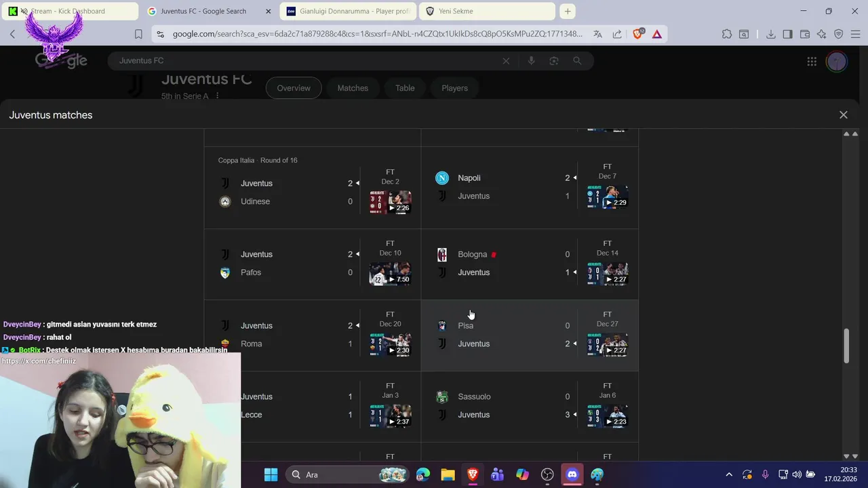Open Windows Start menu
868x488 pixels.
271,474
